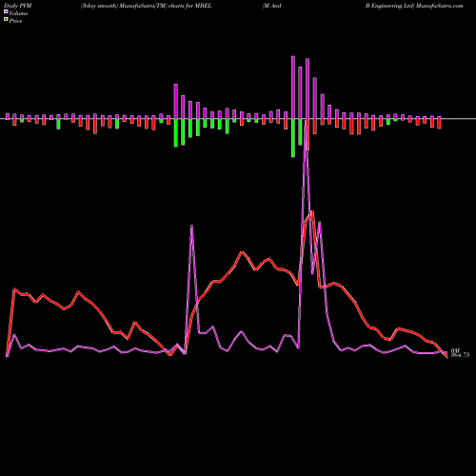Click the 'Volume' legend label

[18, 13]
